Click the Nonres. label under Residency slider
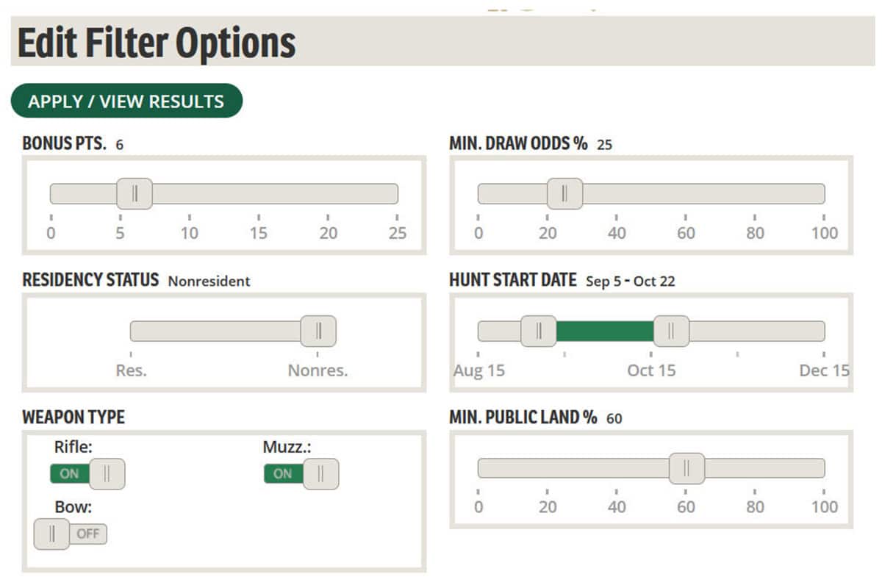882x588 pixels. [x=318, y=370]
